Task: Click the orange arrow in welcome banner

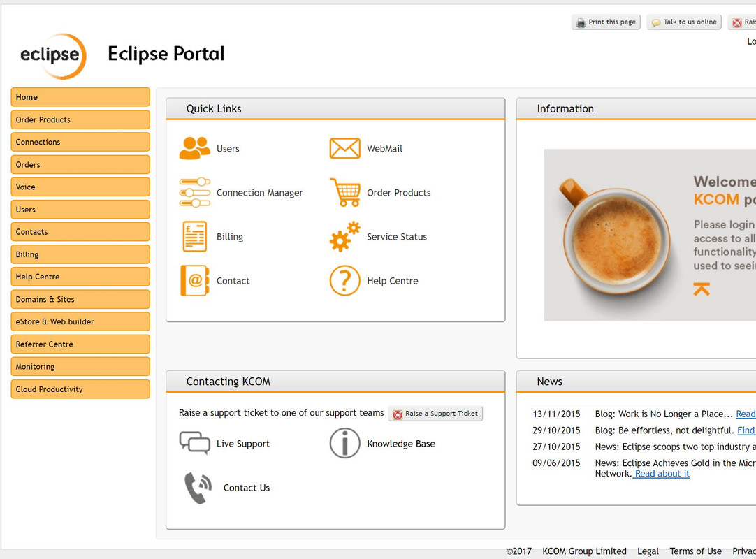Action: click(702, 289)
